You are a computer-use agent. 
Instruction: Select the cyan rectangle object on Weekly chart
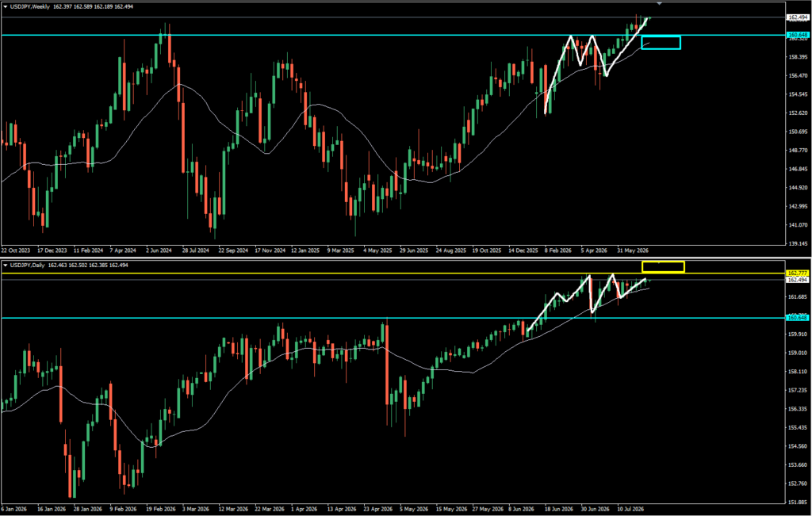click(661, 43)
